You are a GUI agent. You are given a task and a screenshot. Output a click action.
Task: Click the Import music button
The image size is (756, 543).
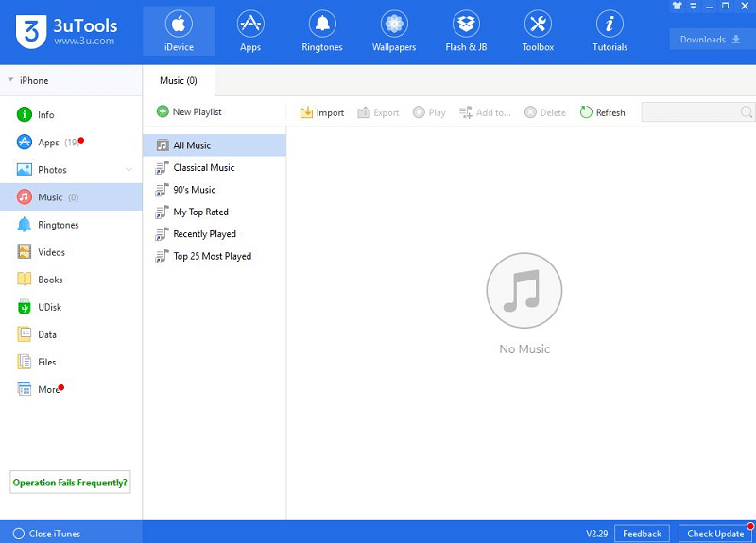pyautogui.click(x=322, y=112)
